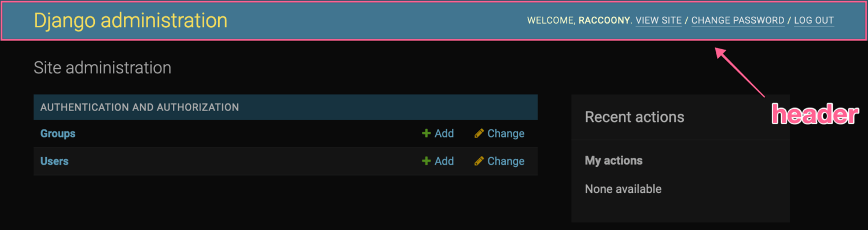868x230 pixels.
Task: Open the Users model list
Action: click(54, 161)
